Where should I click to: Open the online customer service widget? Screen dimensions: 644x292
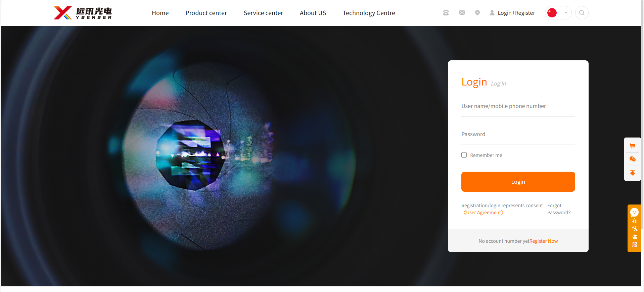(x=634, y=228)
